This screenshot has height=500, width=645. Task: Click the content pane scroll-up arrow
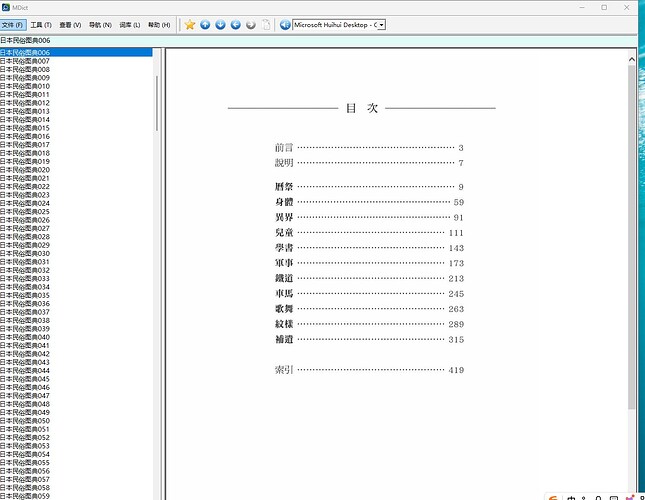click(632, 59)
